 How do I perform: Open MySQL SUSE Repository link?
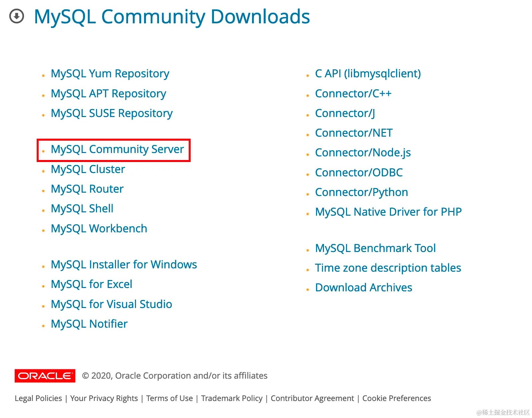pos(112,113)
